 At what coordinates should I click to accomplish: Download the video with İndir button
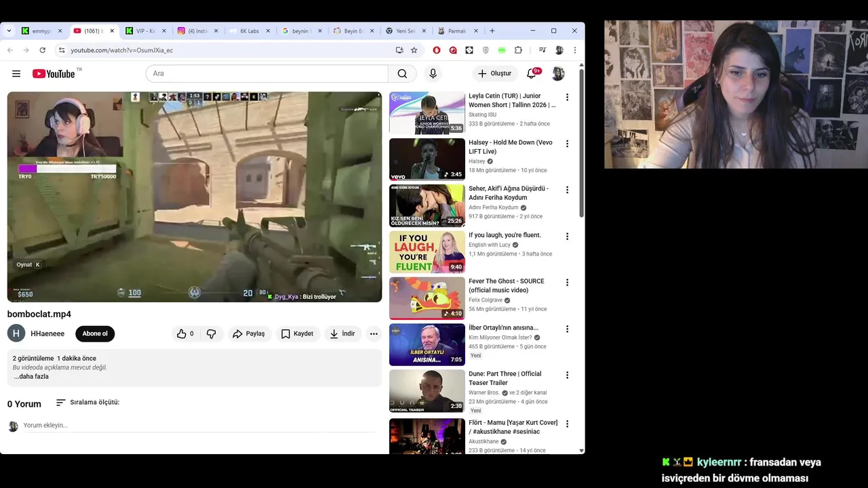[x=342, y=333]
